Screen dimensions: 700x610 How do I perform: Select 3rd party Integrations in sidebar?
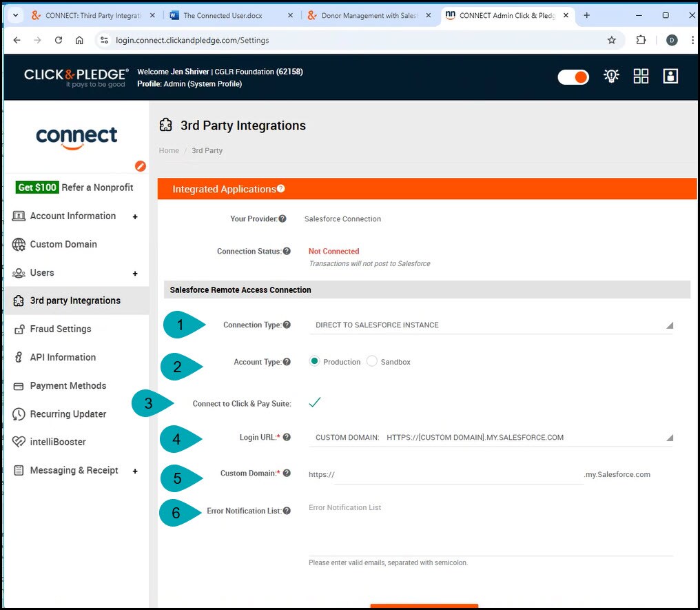pos(76,301)
